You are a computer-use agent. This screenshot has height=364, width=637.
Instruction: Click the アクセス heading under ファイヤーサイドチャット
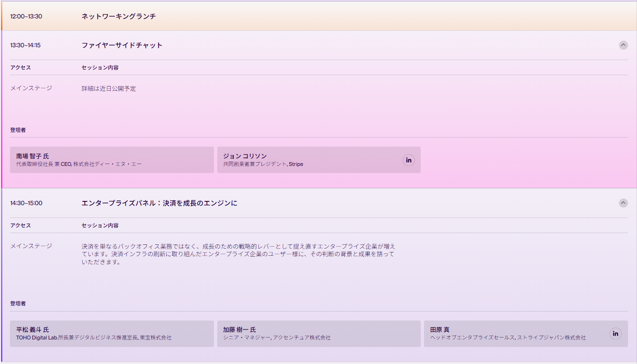(20, 68)
